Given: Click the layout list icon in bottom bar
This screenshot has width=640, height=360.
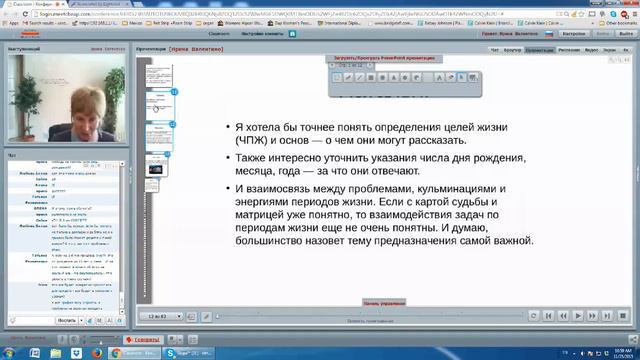Looking at the screenshot, I should click(x=193, y=339).
